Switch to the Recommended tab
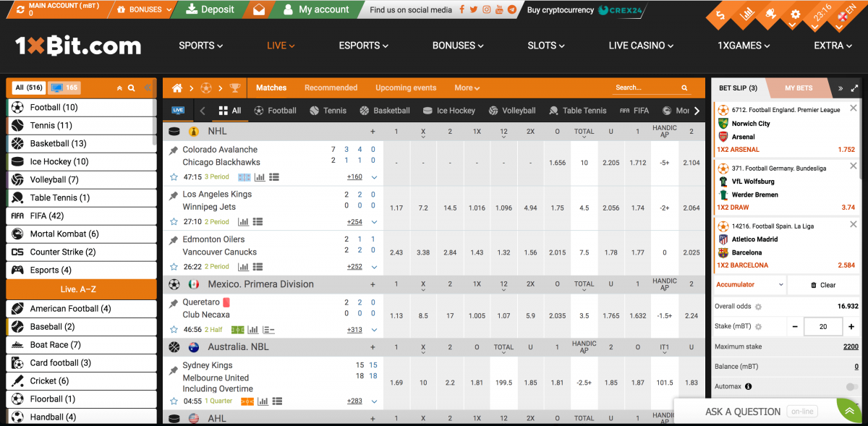 coord(331,88)
